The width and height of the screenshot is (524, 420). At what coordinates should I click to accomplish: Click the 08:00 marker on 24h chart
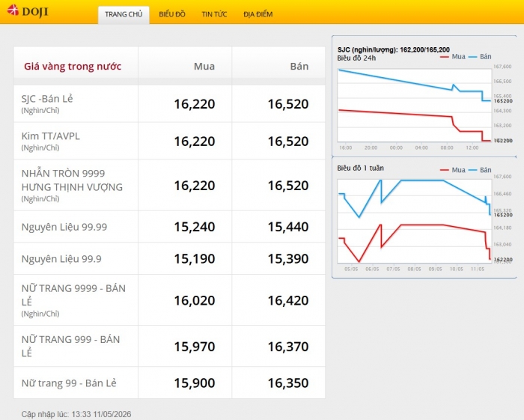(447, 147)
